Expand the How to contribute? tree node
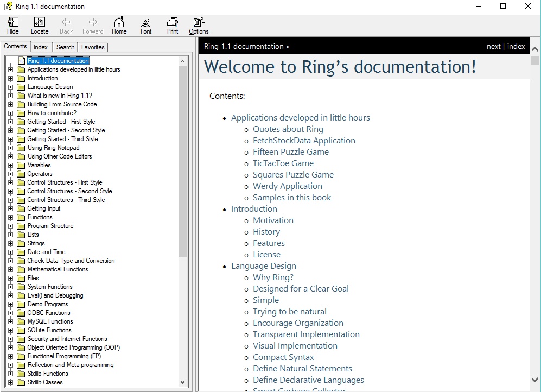Screen dimensions: 541x392 (10, 113)
